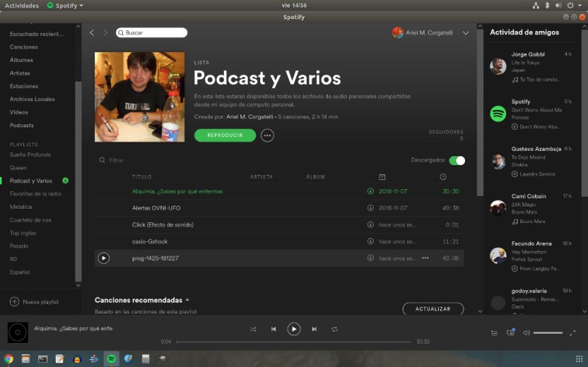Open Archivos Locales in the sidebar
Image resolution: width=588 pixels, height=367 pixels.
[x=32, y=99]
